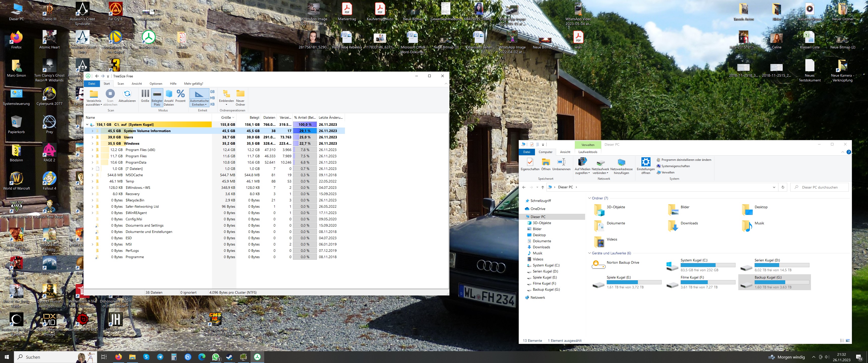This screenshot has height=363, width=868.
Task: Click Systemeigenschaften in the System group
Action: point(675,166)
